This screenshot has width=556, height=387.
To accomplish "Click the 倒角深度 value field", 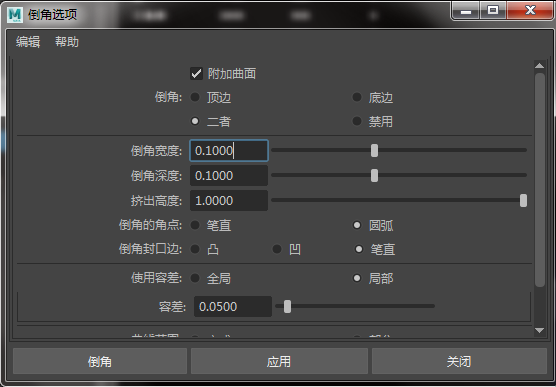I will click(x=229, y=176).
